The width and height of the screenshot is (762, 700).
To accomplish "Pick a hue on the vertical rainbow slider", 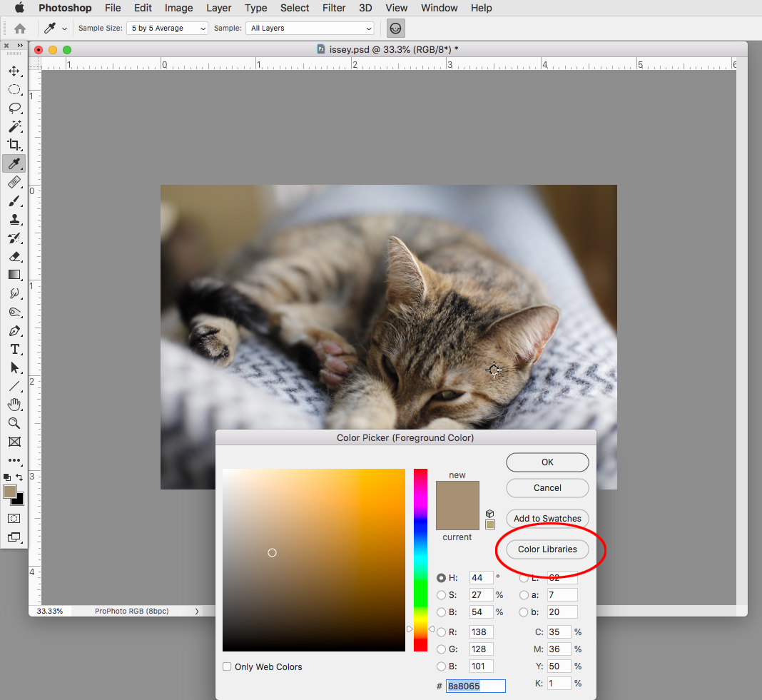I will [420, 557].
